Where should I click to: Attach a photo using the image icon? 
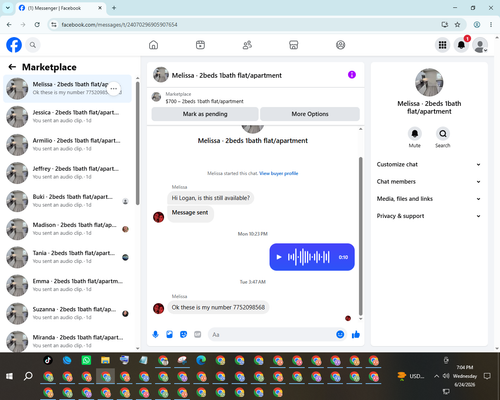point(169,334)
